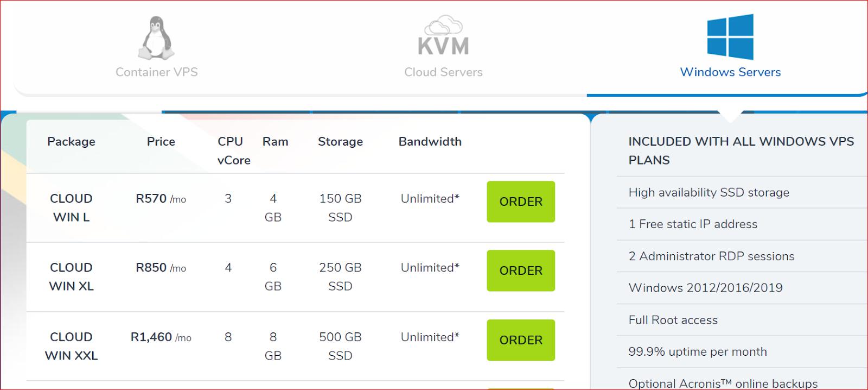Switch to the Container VPS tab
Screen dimensions: 868x390
[x=156, y=72]
